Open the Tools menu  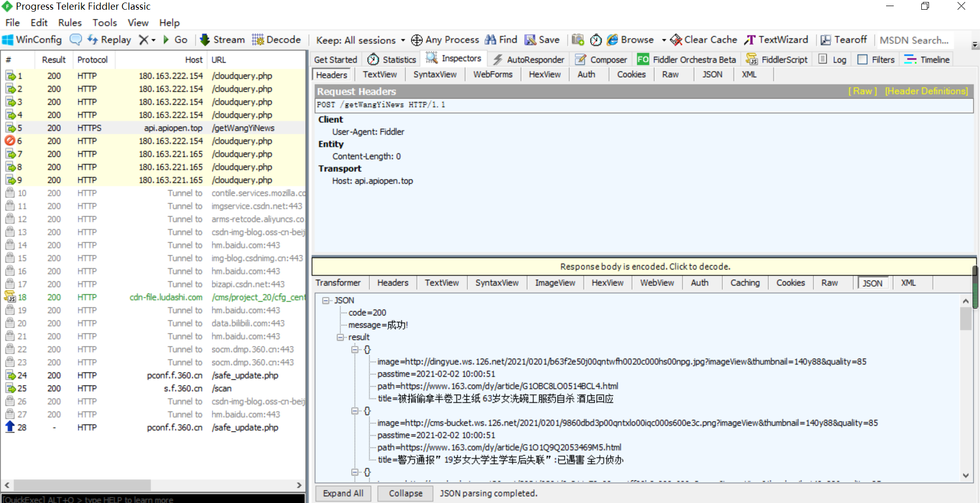coord(105,23)
